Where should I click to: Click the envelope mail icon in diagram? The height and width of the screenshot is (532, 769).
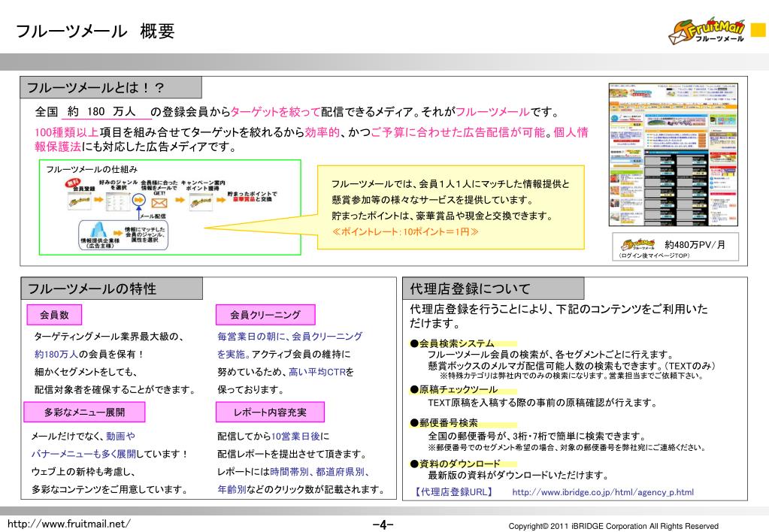click(x=159, y=202)
